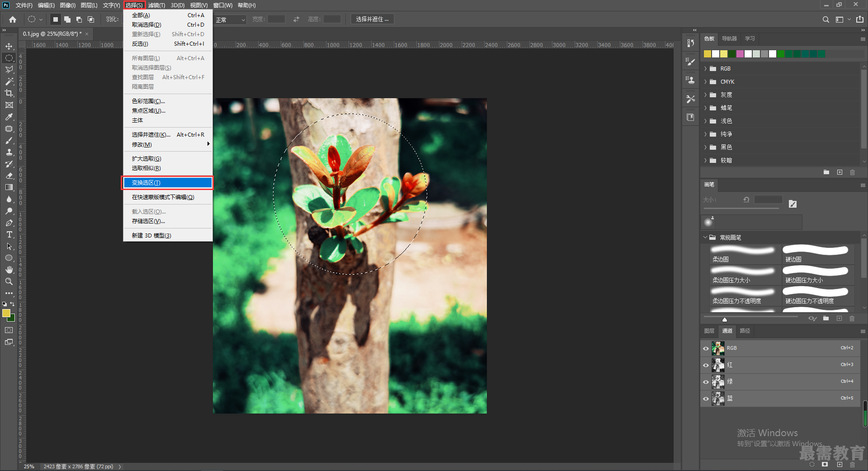Pick the magenta swatch in 色板

740,54
